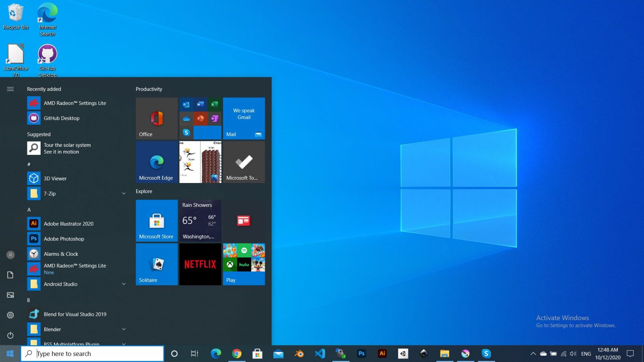644x362 pixels.
Task: Open the Explore tile group header
Action: coord(144,191)
